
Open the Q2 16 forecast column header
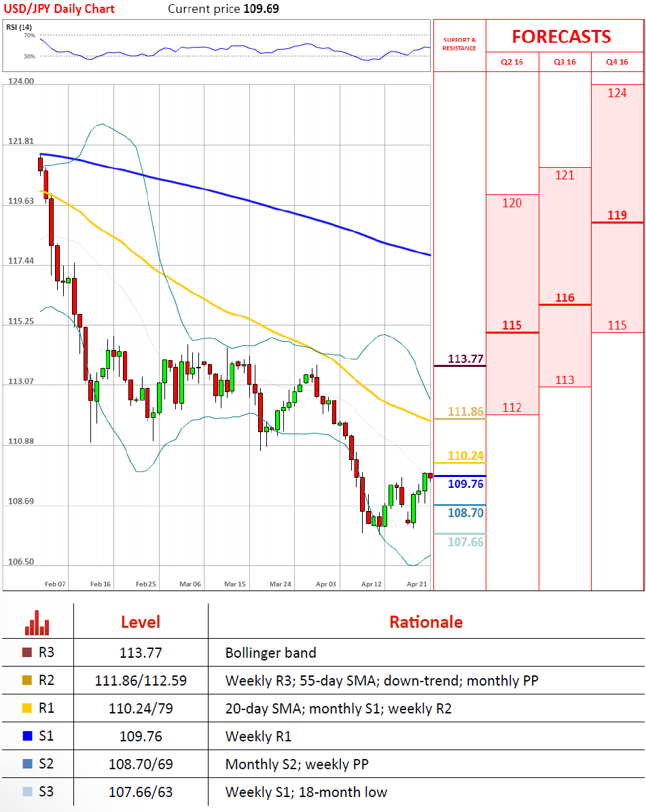click(x=512, y=62)
